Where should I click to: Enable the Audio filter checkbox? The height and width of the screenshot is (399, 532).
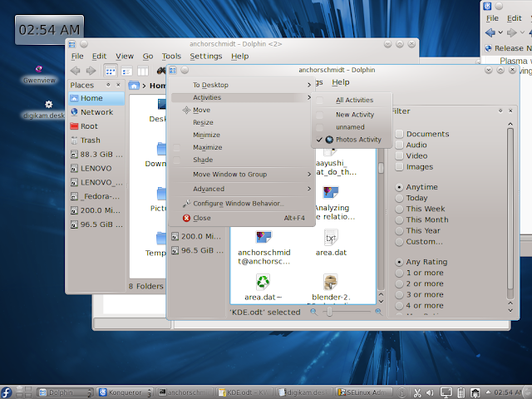399,145
